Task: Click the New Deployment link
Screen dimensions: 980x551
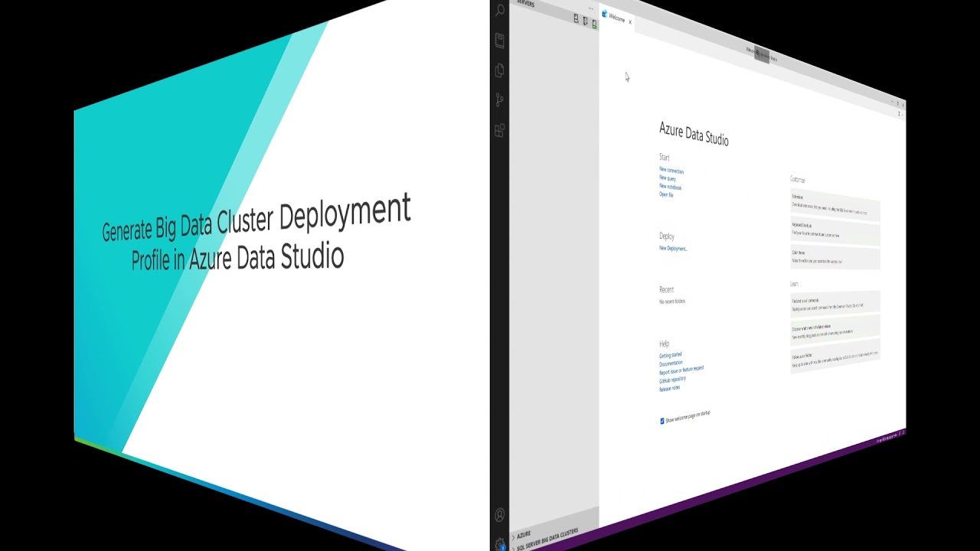Action: 673,249
